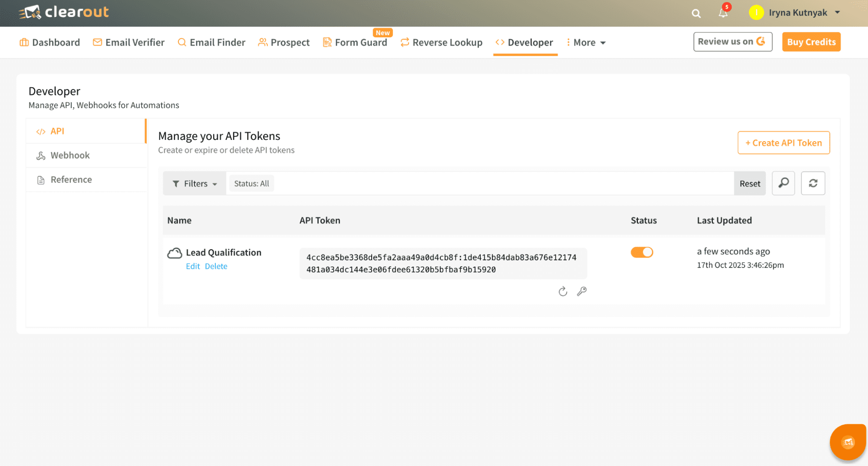
Task: Refresh the API tokens list
Action: 813,183
